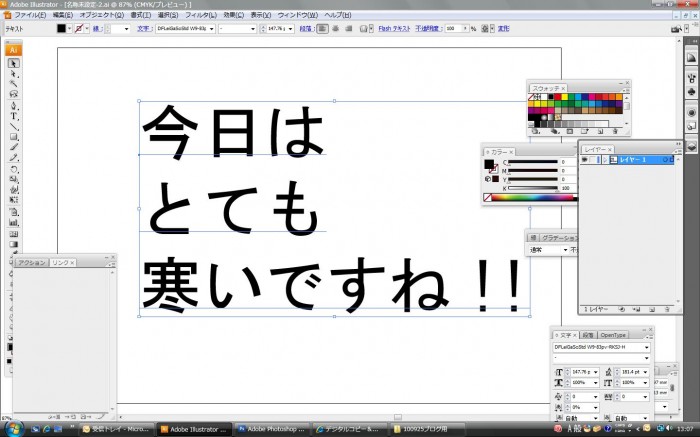Screen dimensions: 700x437
Task: Open Adobe Photoshop from the taskbar
Action: click(x=271, y=429)
